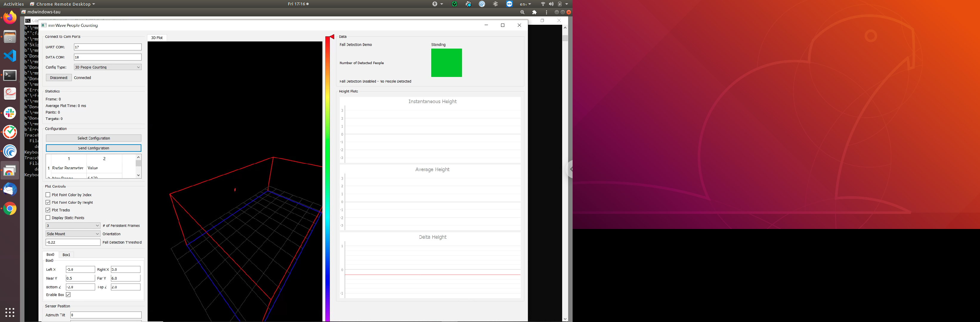Click the Far Y input field
This screenshot has height=322, width=980.
(126, 278)
